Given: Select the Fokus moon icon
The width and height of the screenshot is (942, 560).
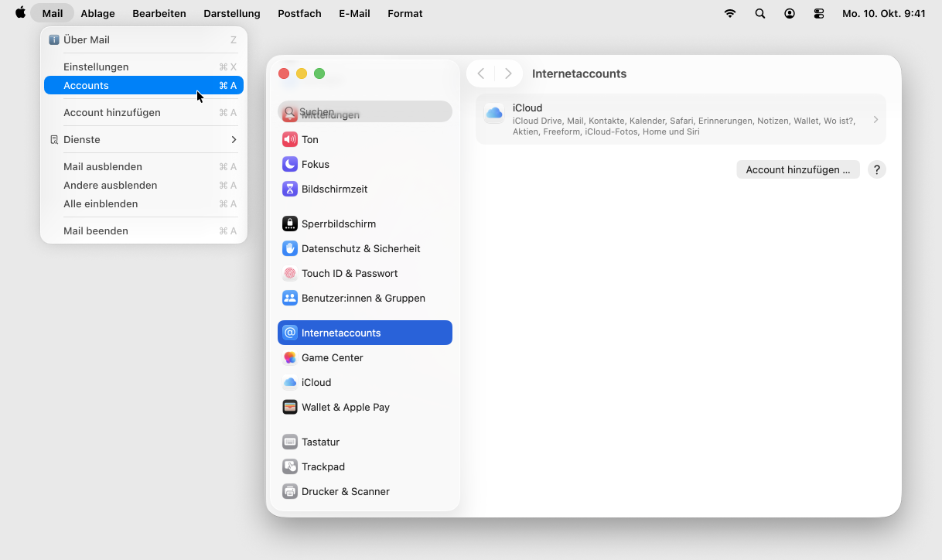Looking at the screenshot, I should pos(290,164).
